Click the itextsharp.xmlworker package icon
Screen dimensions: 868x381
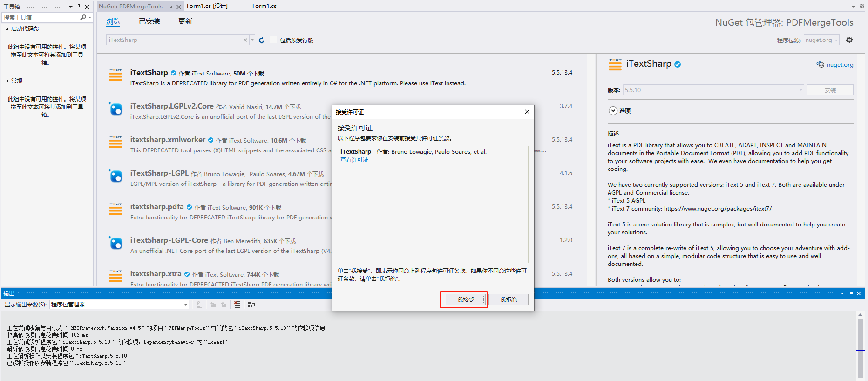click(115, 142)
